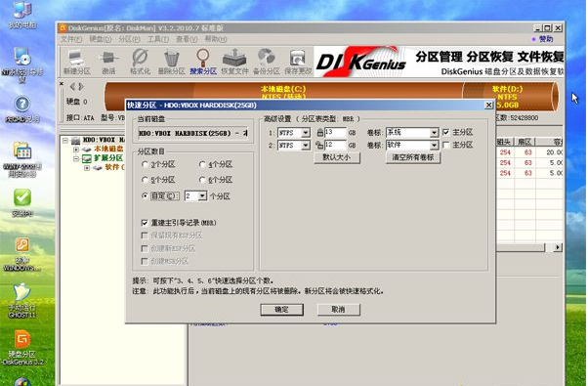Select the 自定 custom partitions radio button
588x386 pixels.
pos(145,195)
